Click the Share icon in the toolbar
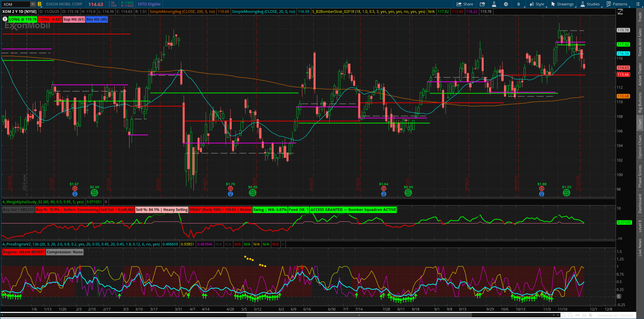The width and height of the screenshot is (644, 319). pyautogui.click(x=465, y=4)
